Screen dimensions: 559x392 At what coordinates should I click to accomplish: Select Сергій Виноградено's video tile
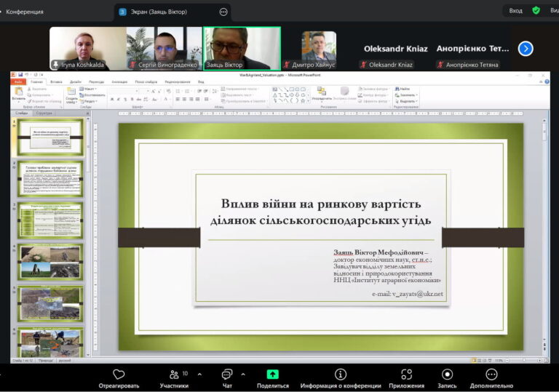pos(164,48)
